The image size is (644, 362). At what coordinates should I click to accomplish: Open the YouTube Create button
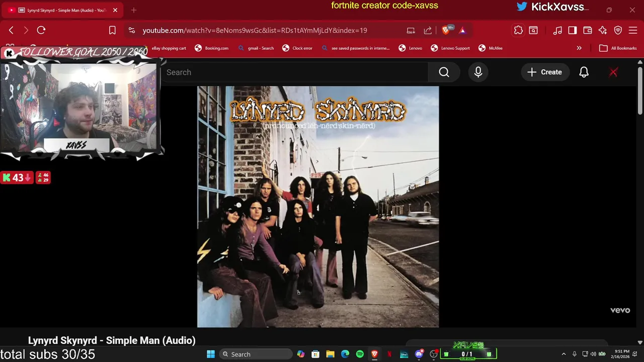(x=544, y=72)
